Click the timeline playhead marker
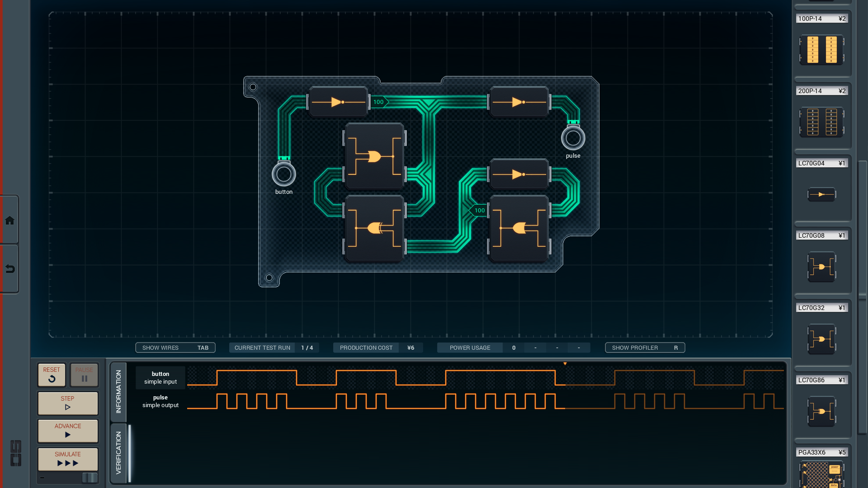 [565, 364]
